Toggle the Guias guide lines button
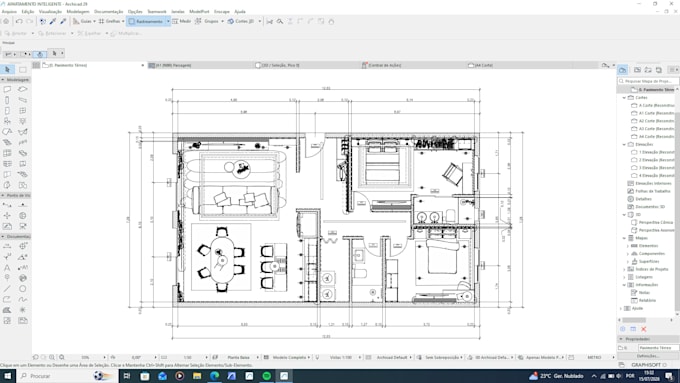 point(82,21)
